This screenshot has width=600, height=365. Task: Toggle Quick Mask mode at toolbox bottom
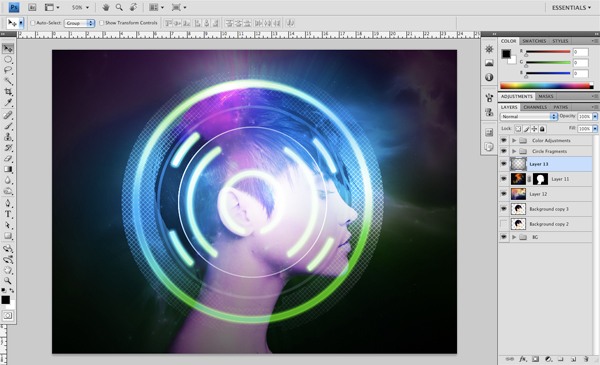tap(8, 316)
